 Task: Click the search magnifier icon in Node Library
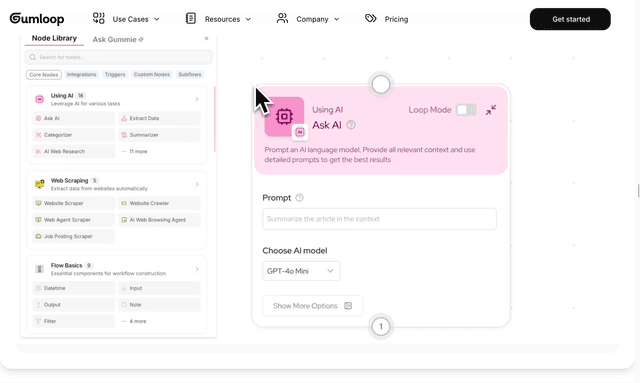click(33, 57)
